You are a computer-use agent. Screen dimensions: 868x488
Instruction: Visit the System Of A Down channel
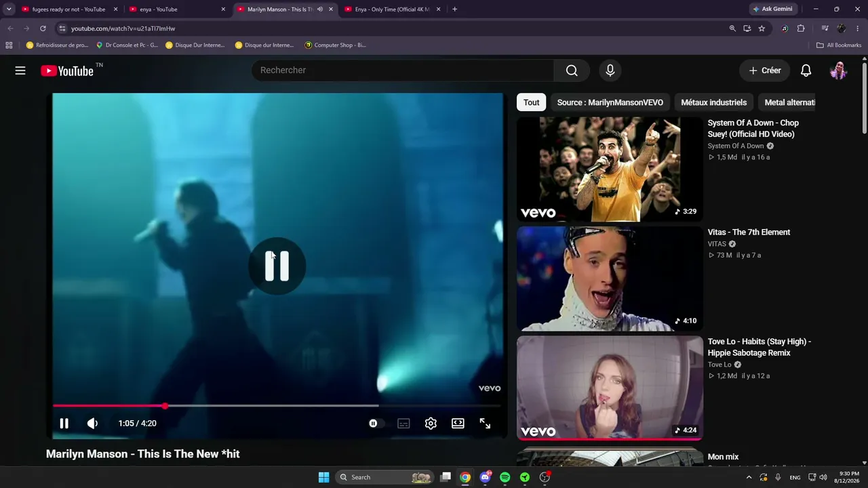pyautogui.click(x=736, y=146)
